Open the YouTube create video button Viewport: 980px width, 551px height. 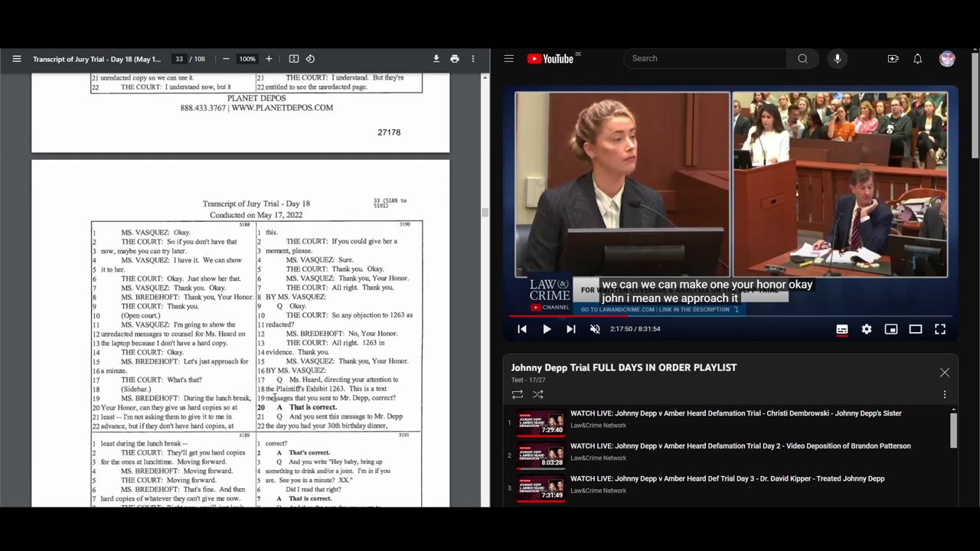coord(893,59)
